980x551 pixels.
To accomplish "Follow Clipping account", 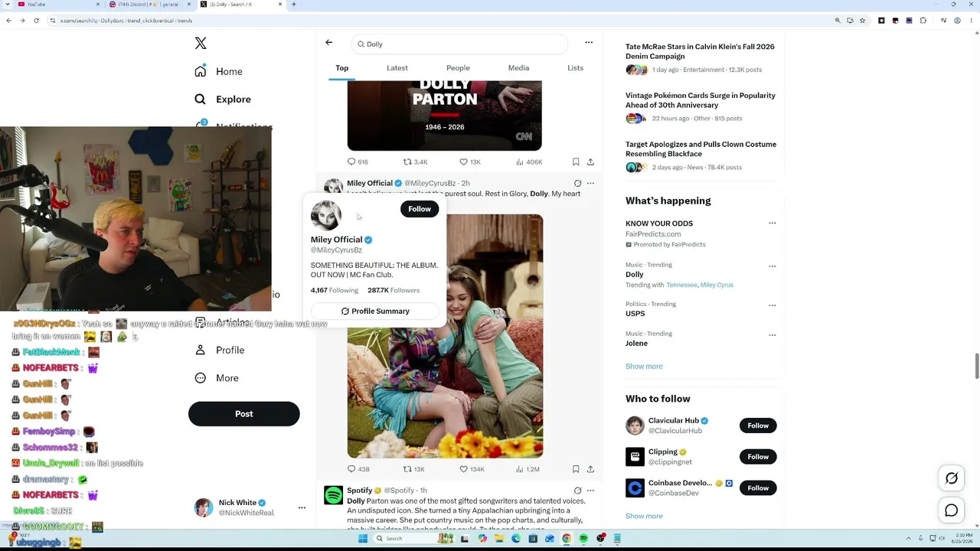I will 758,457.
